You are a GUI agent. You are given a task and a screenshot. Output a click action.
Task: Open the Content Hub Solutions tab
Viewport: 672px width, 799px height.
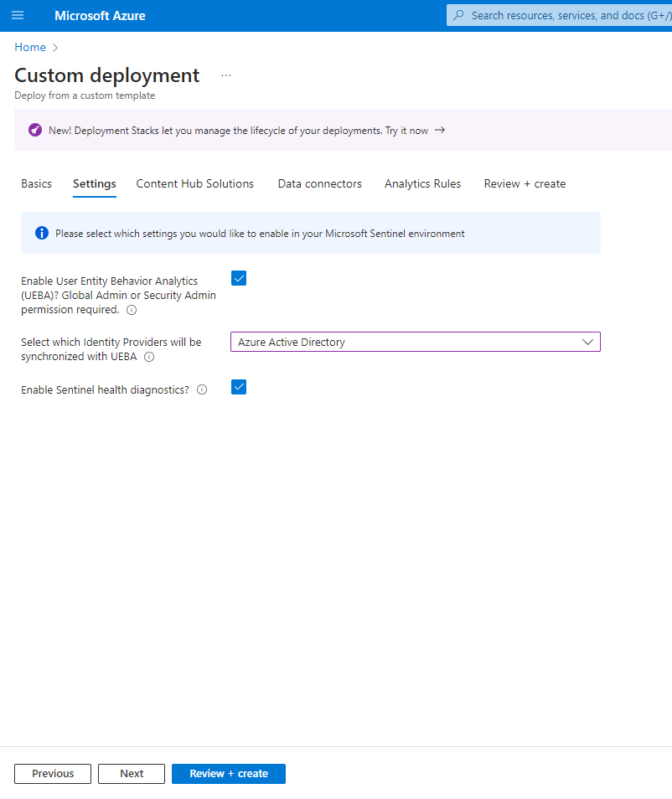click(x=194, y=184)
